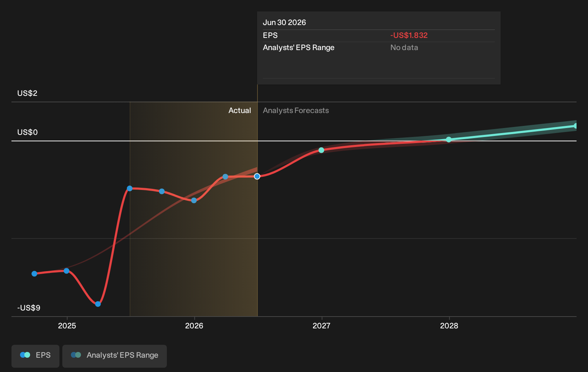The image size is (588, 372).
Task: Click the '2028' x-axis label
Action: pos(449,326)
